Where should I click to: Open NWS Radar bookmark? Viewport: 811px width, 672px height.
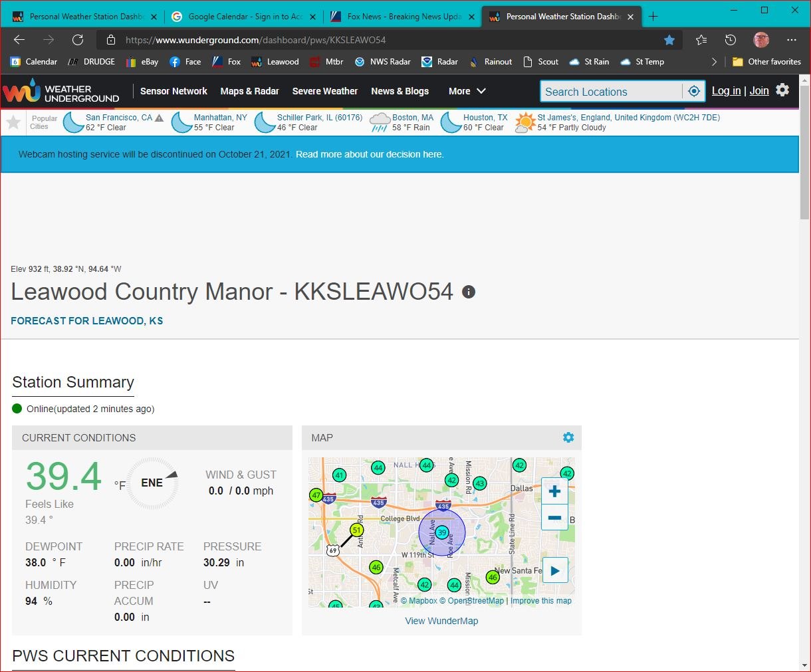(383, 62)
